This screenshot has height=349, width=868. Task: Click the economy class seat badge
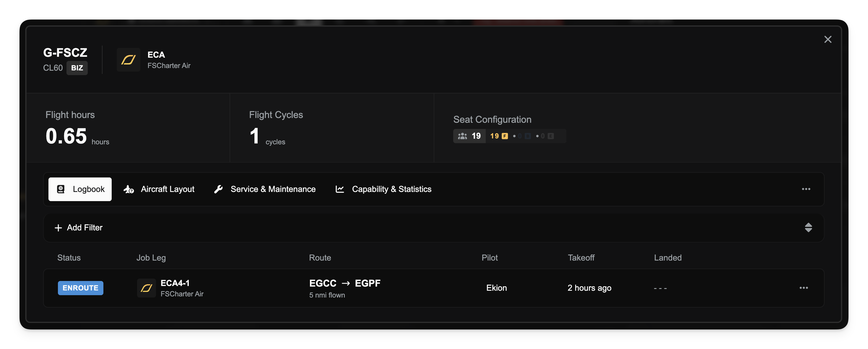coord(551,136)
